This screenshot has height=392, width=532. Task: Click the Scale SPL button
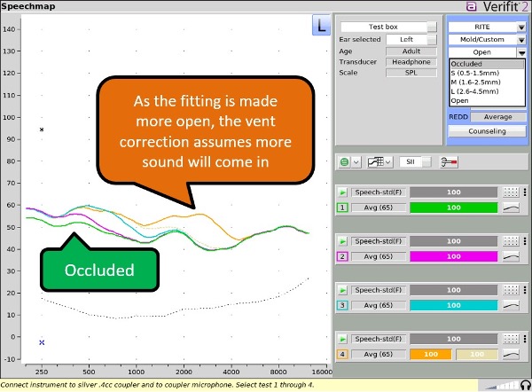coord(411,73)
